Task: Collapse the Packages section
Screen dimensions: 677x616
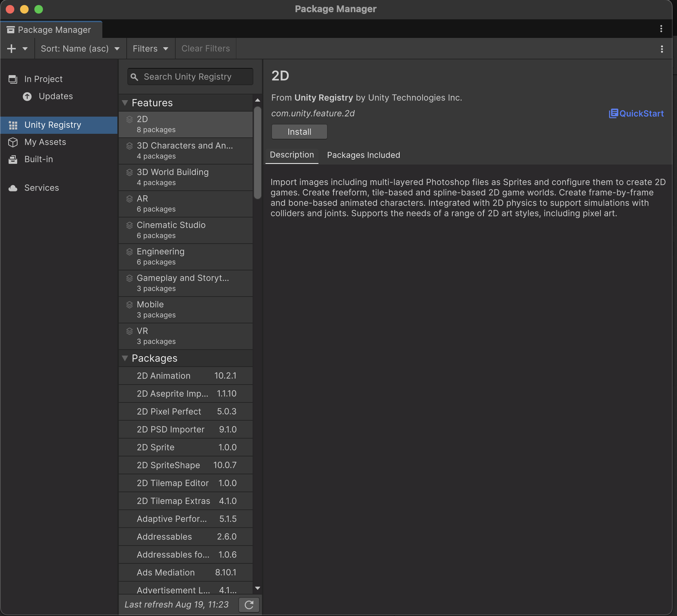Action: [125, 358]
